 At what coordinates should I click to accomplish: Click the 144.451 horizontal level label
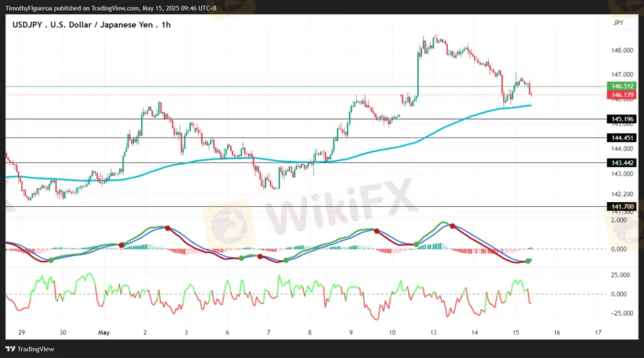pos(622,137)
